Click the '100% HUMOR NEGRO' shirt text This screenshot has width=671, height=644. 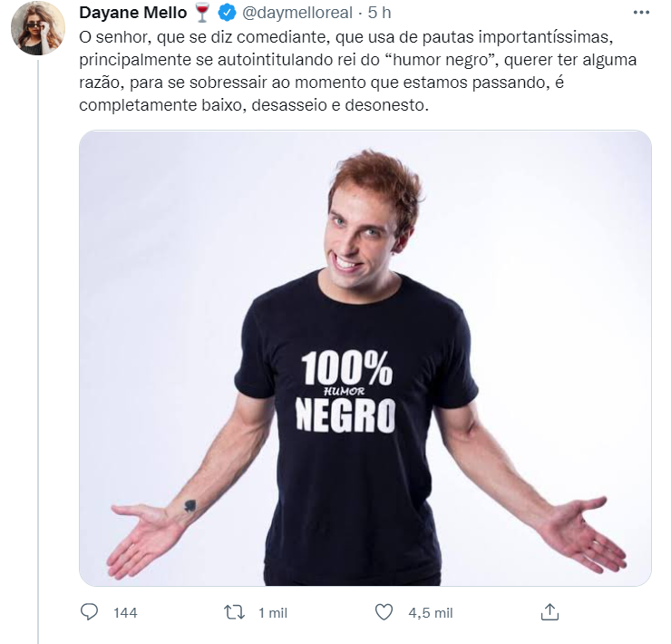(347, 392)
